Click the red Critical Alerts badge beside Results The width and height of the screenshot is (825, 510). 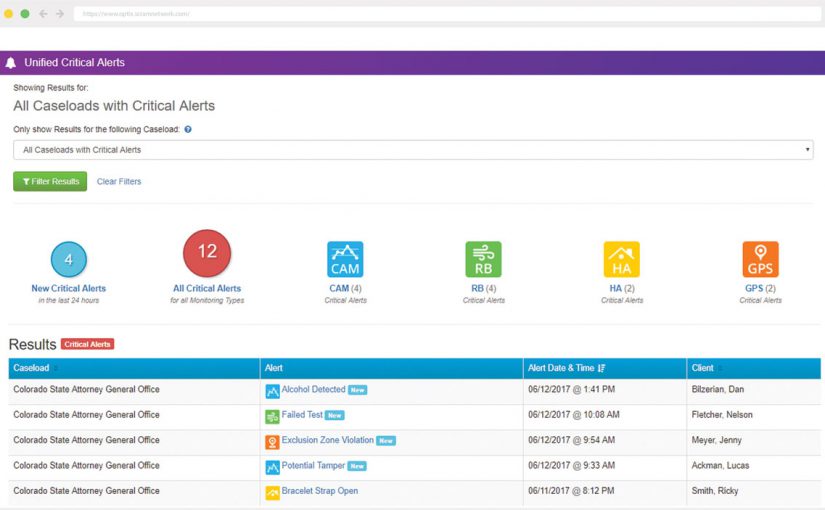87,344
